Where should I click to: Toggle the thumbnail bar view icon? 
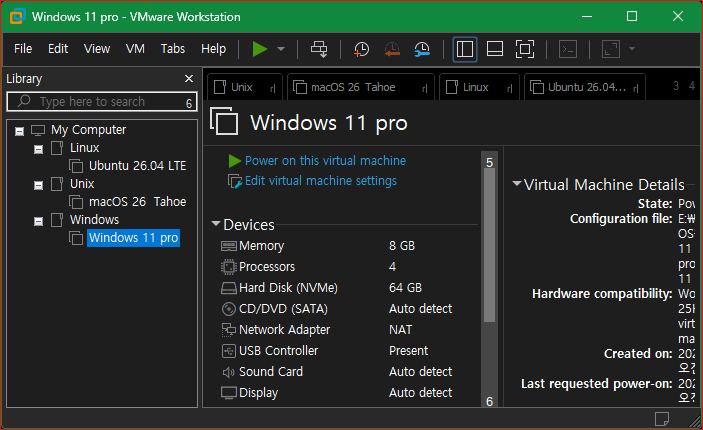coord(495,49)
